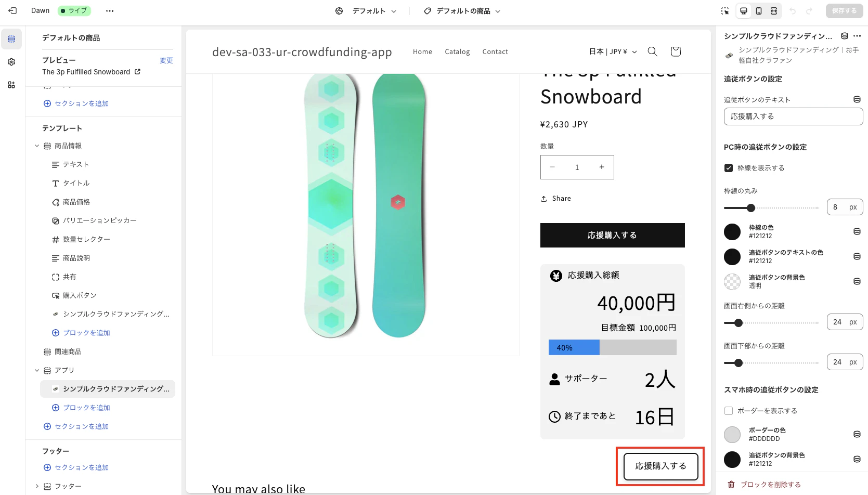Image resolution: width=868 pixels, height=495 pixels.
Task: Open the 日本 | JPY ¥ country selector
Action: click(613, 51)
